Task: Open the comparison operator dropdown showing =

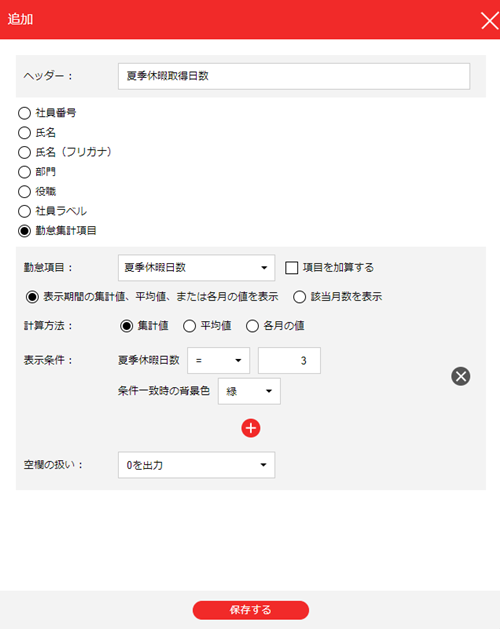Action: tap(219, 360)
